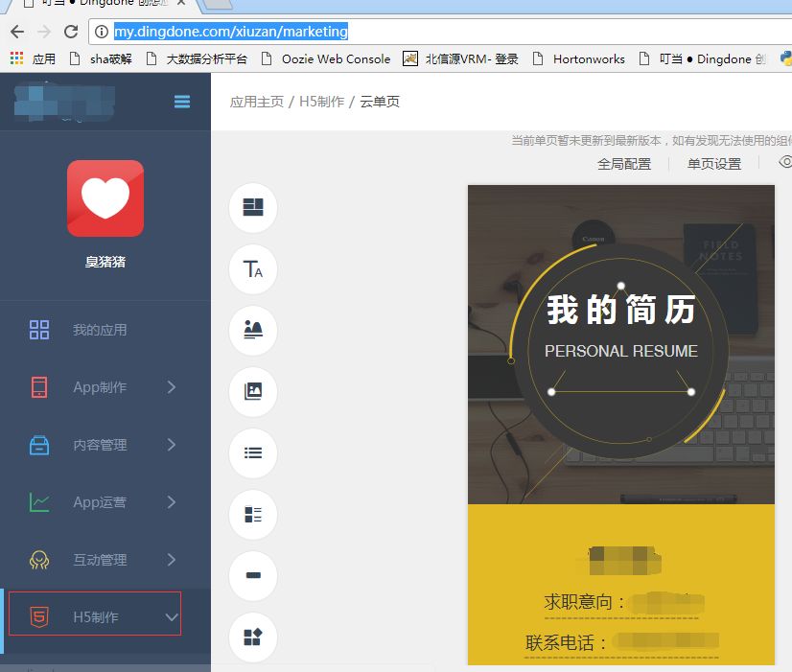Click the browser address bar

[x=230, y=31]
